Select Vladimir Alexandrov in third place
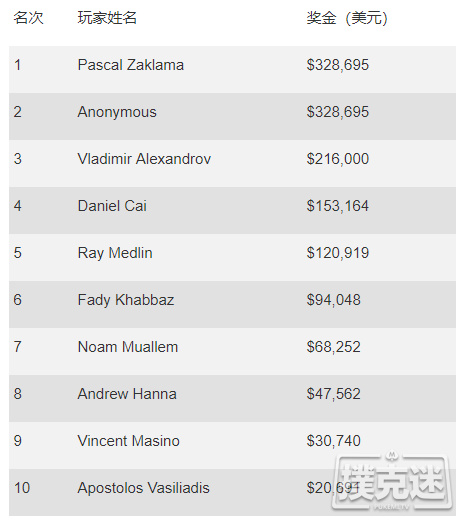This screenshot has height=523, width=464. tap(144, 159)
